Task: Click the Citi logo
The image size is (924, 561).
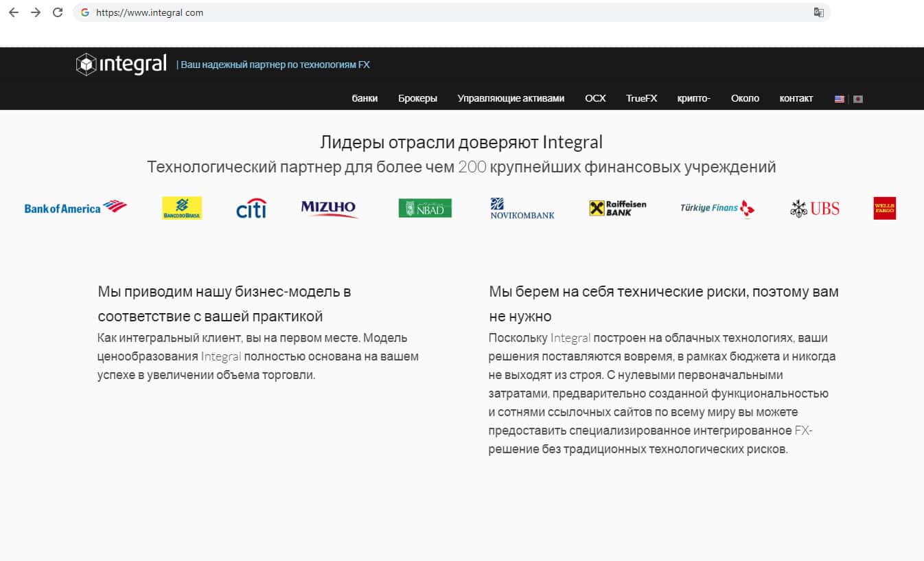Action: click(x=251, y=209)
